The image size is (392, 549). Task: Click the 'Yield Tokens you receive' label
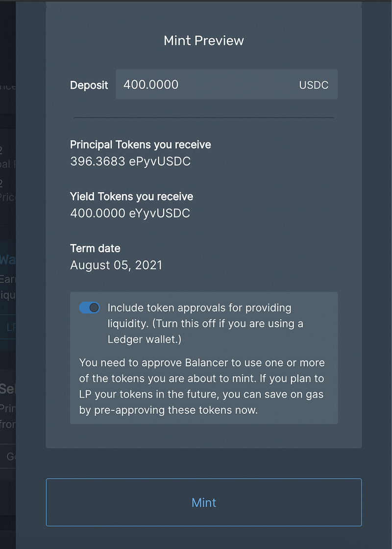click(x=132, y=197)
